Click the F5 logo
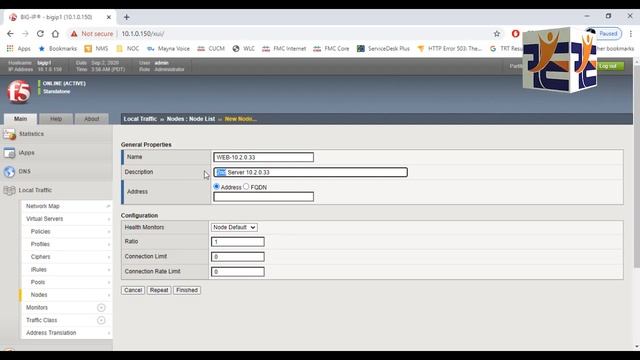The image size is (640, 360). click(x=19, y=91)
